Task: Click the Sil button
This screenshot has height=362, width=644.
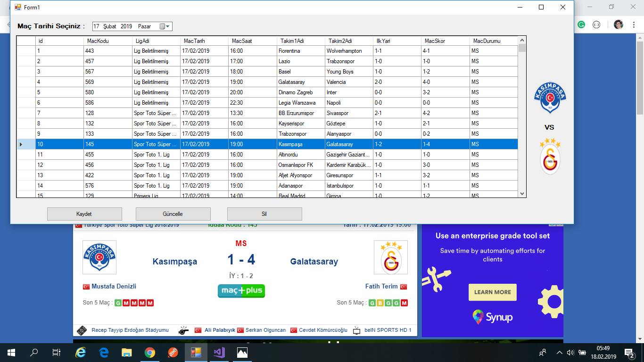Action: pyautogui.click(x=264, y=214)
